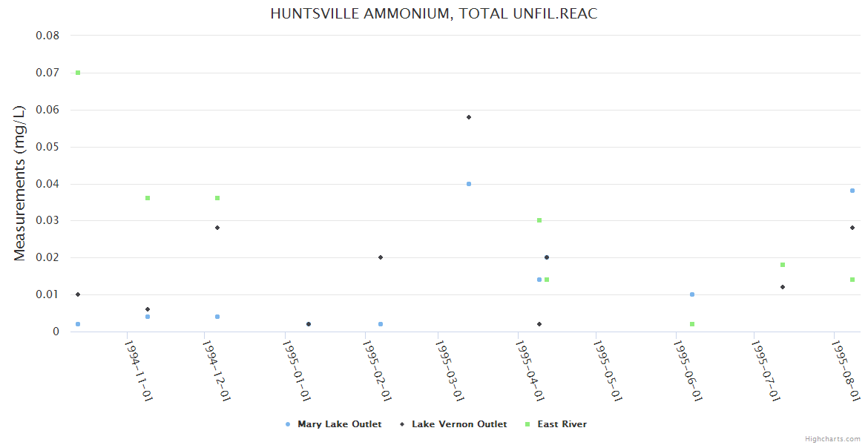This screenshot has height=445, width=868.
Task: Select East River point at 0.018 after 1995-07-01
Action: [783, 265]
